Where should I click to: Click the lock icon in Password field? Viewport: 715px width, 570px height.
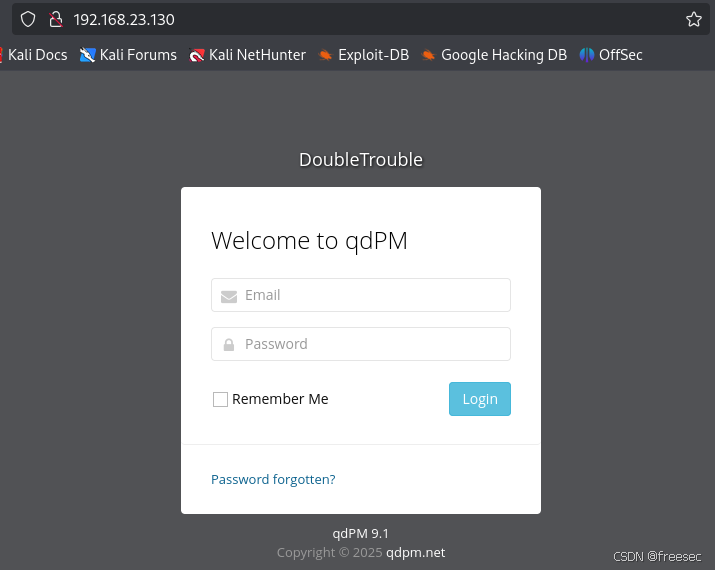coord(229,345)
